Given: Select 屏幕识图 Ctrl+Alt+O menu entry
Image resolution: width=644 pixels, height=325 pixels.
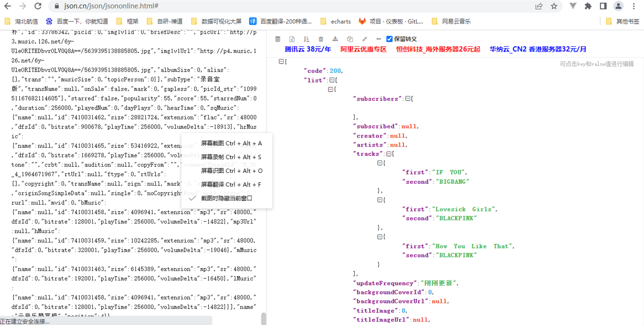Looking at the screenshot, I should pyautogui.click(x=227, y=171).
